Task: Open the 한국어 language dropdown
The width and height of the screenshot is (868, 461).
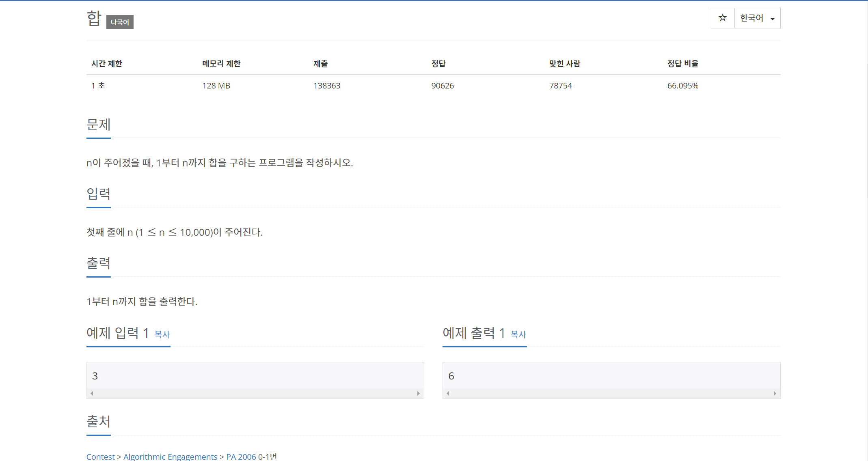Action: (x=757, y=18)
